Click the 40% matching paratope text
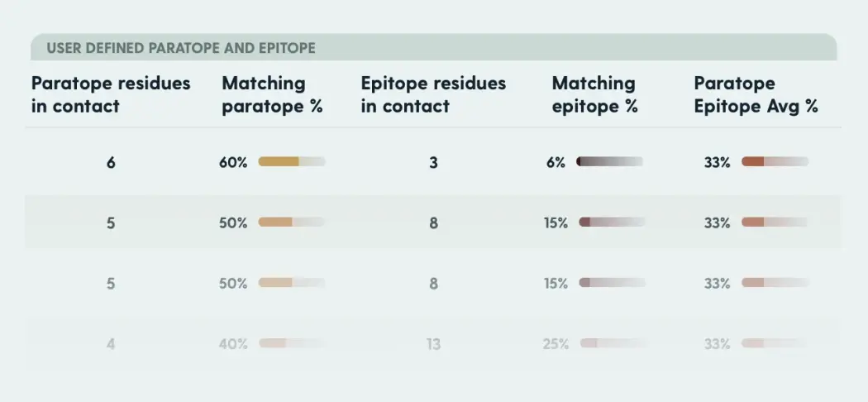This screenshot has width=868, height=402. tap(233, 344)
